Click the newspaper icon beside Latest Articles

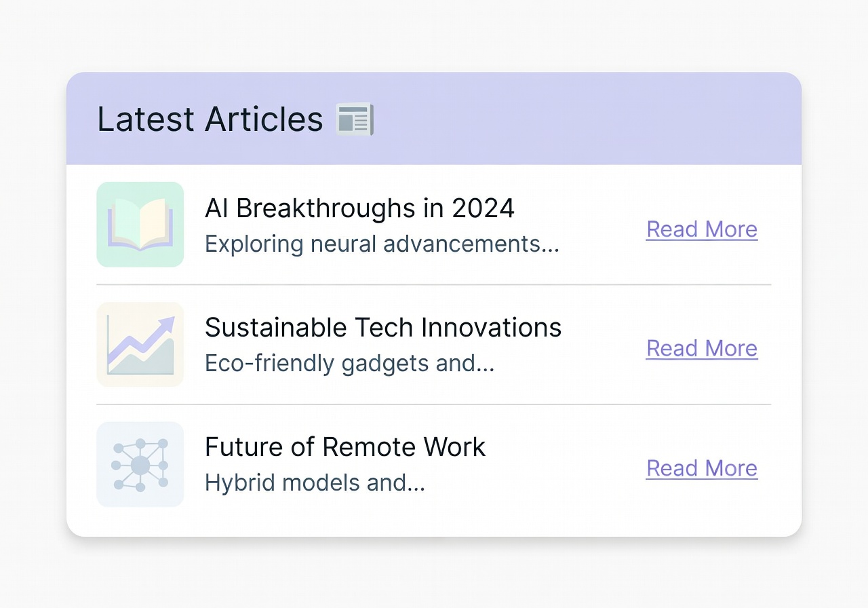pyautogui.click(x=355, y=119)
